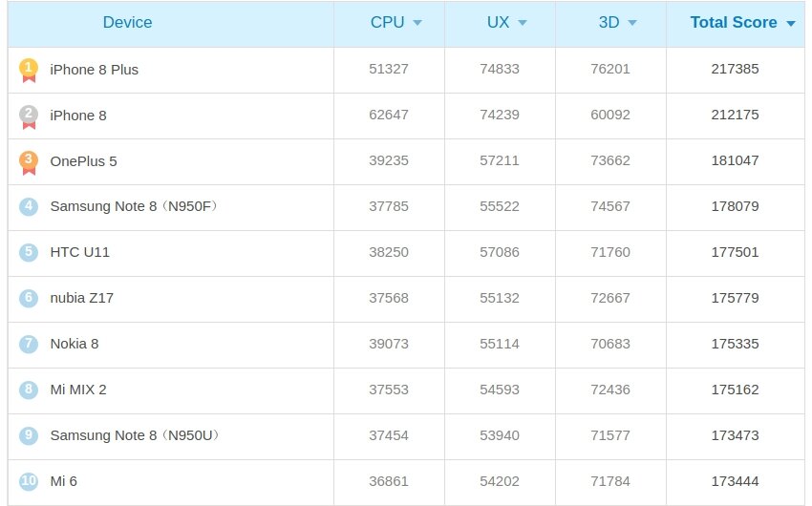Click 3D score value 73662
812x506 pixels.
click(610, 160)
